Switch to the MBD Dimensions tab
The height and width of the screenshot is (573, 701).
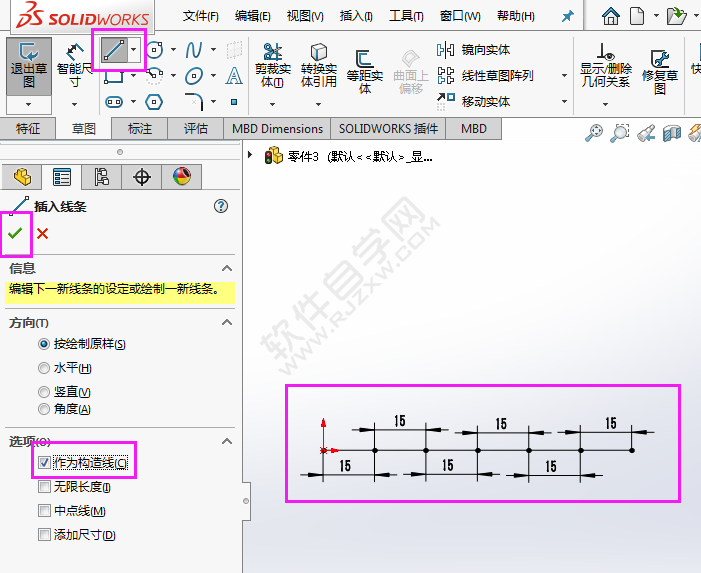(277, 129)
